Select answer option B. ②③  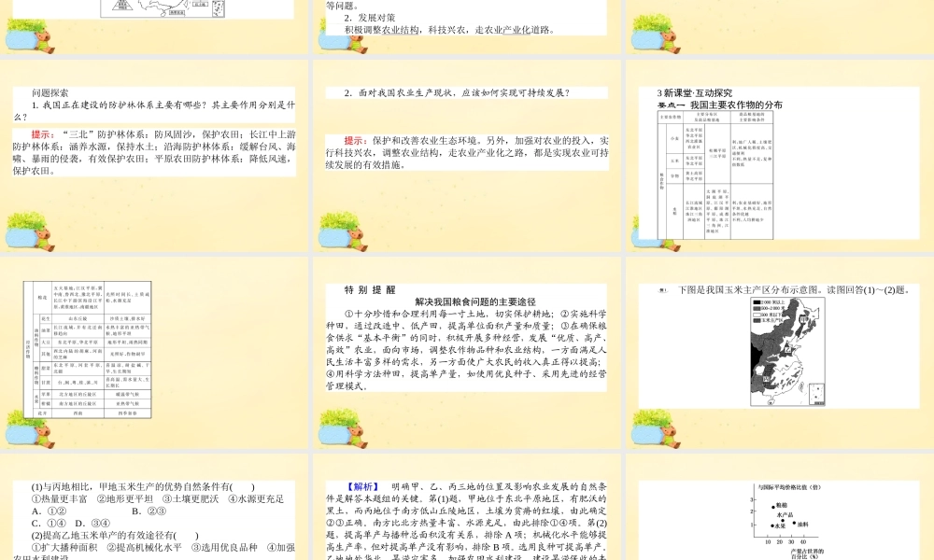149,511
